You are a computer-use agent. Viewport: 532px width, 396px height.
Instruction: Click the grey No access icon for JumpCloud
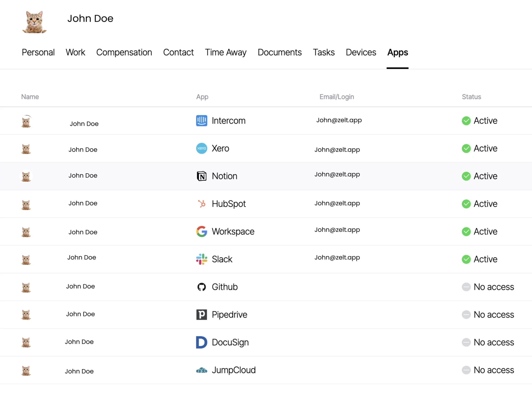(x=466, y=370)
